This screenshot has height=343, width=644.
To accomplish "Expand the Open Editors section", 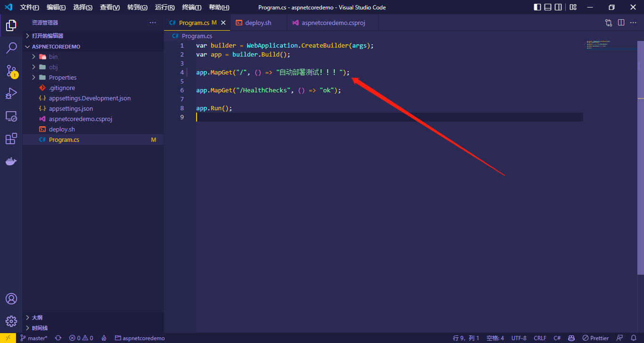I will point(93,36).
